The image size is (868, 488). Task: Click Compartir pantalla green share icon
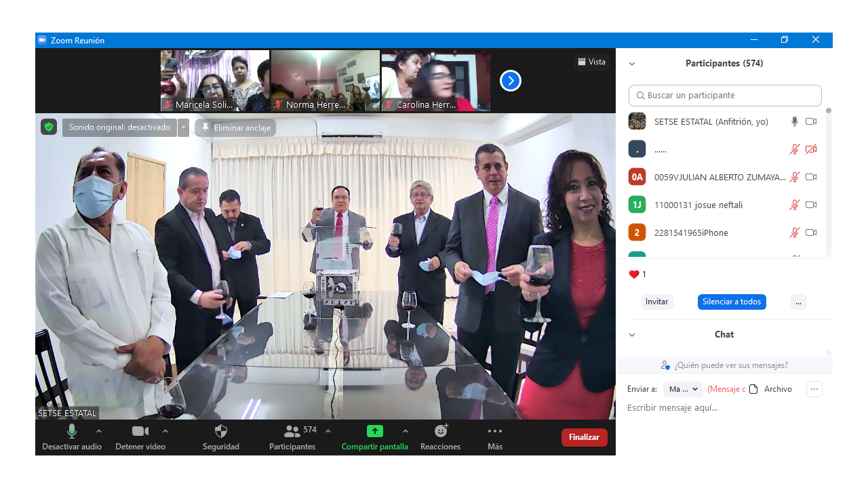[x=375, y=431]
